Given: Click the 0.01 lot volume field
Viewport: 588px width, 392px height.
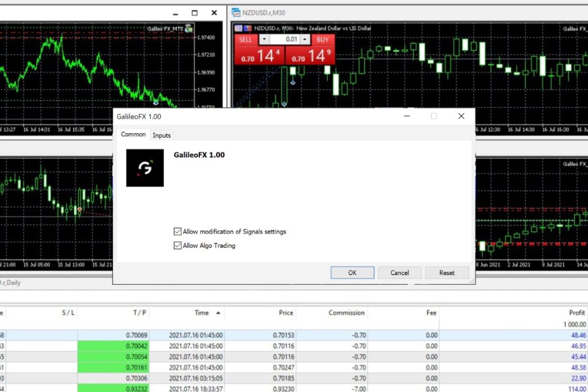Looking at the screenshot, I should click(x=284, y=40).
